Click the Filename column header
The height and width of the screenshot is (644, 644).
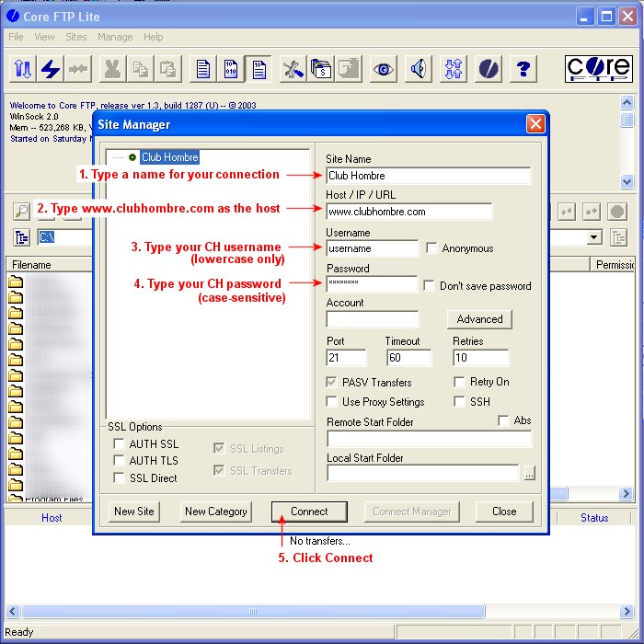(x=50, y=265)
